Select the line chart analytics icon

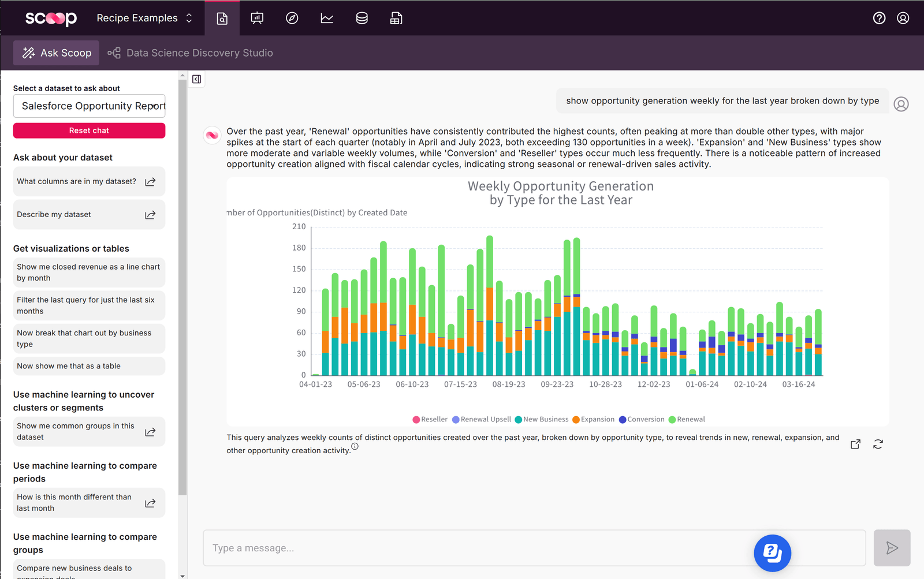(326, 18)
